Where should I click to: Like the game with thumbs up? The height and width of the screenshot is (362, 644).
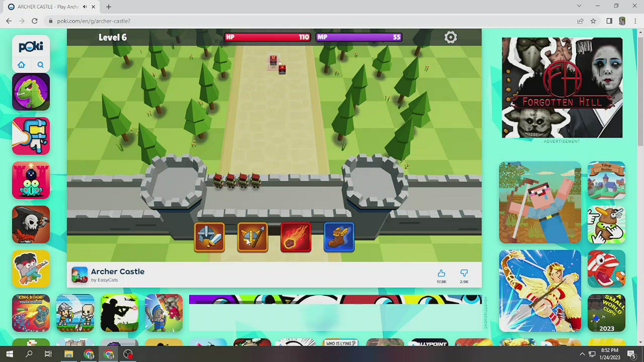441,273
